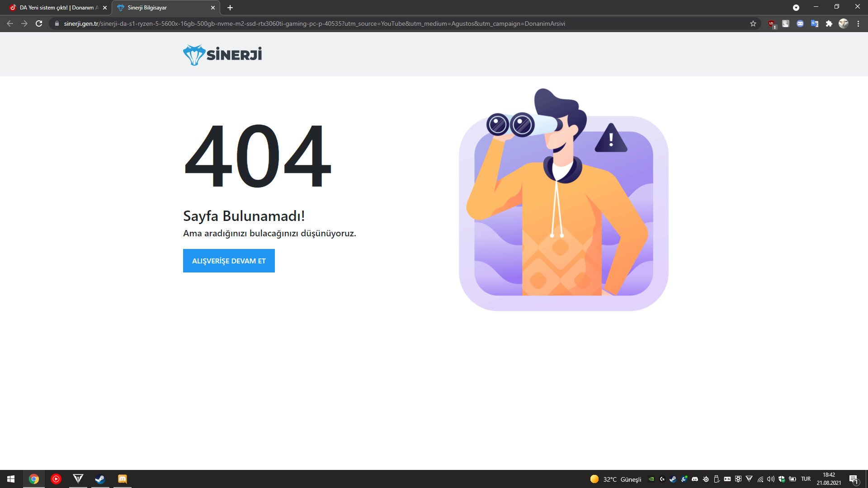Click the ALIŞVERİŞE DEVAM ET button
This screenshot has height=488, width=868.
[229, 261]
